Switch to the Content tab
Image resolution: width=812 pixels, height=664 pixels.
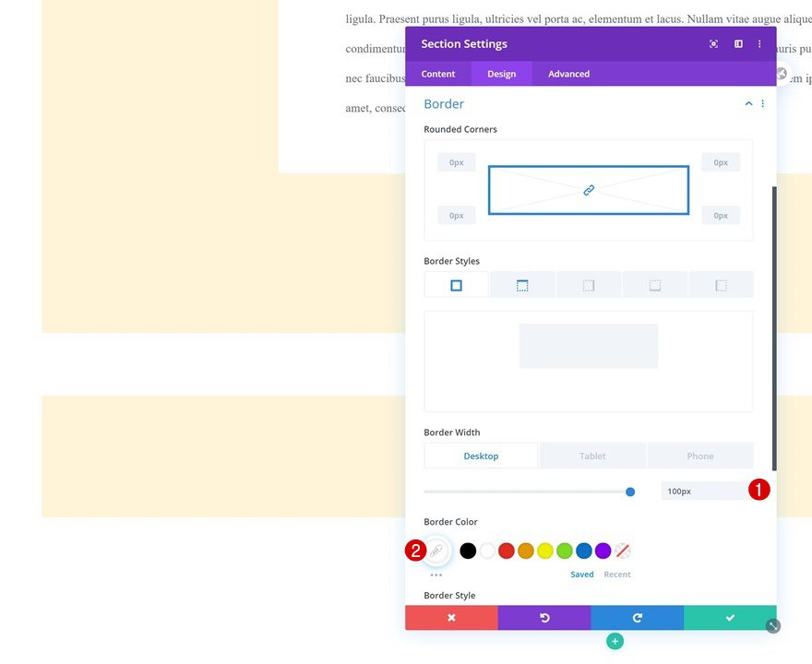437,74
